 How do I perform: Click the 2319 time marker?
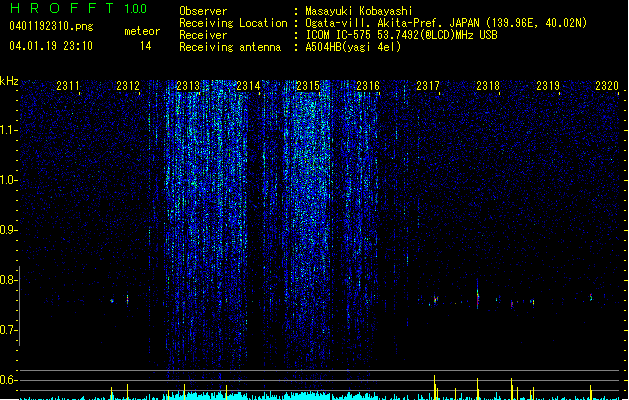(548, 86)
